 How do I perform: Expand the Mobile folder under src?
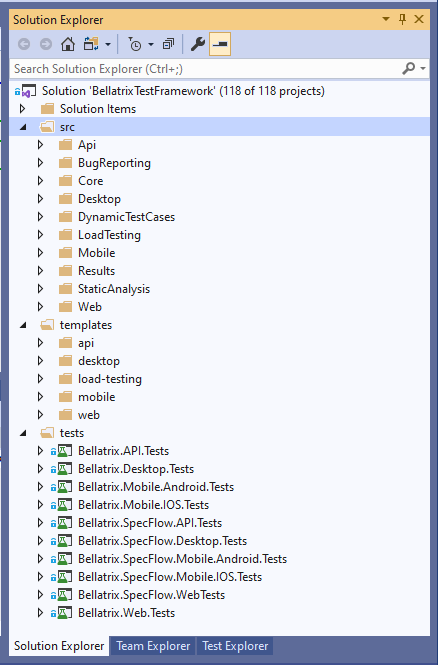(x=40, y=253)
